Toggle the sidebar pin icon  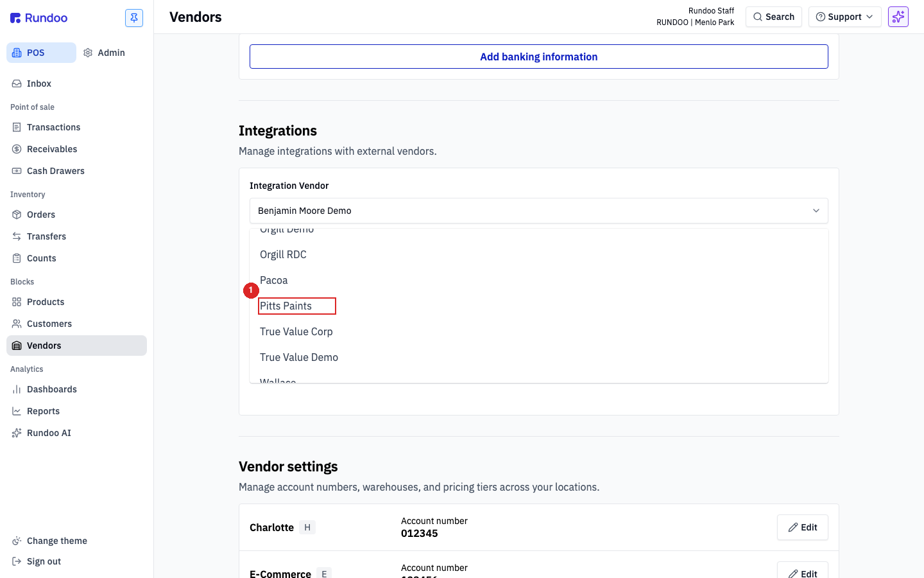[x=134, y=18]
